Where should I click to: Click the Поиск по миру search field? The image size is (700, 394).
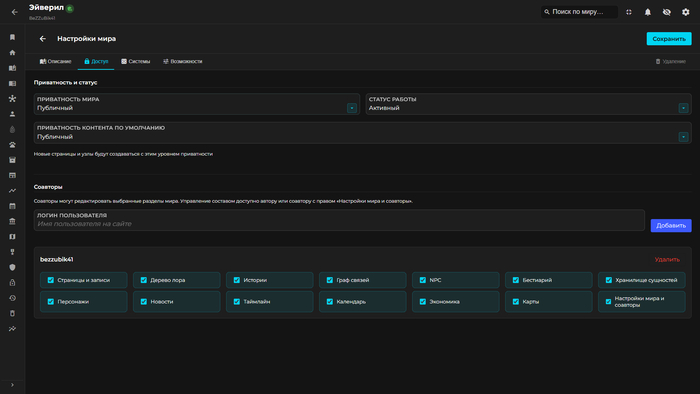pyautogui.click(x=579, y=12)
